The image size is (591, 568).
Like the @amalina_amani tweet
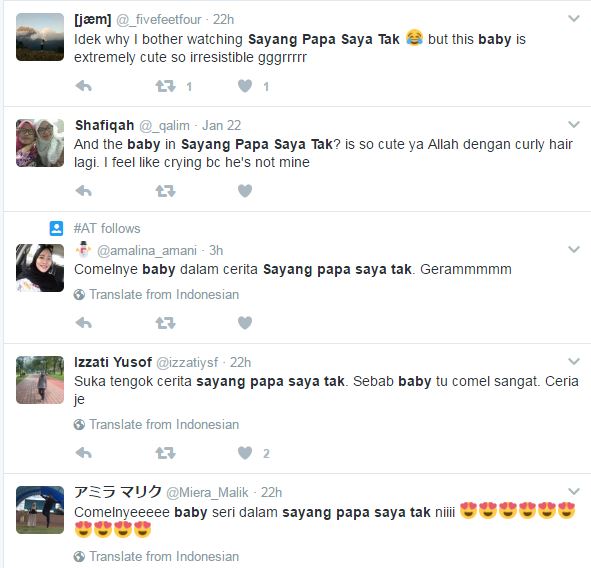click(x=245, y=323)
